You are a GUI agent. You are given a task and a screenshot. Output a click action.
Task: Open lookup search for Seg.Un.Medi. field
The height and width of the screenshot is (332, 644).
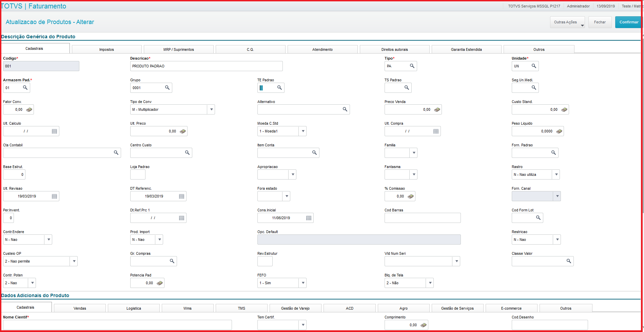coord(534,88)
